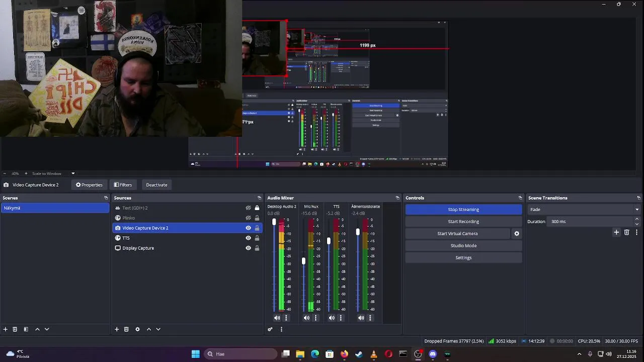Viewport: 644px width, 362px height.
Task: Click the Deactivate button
Action: click(x=156, y=185)
